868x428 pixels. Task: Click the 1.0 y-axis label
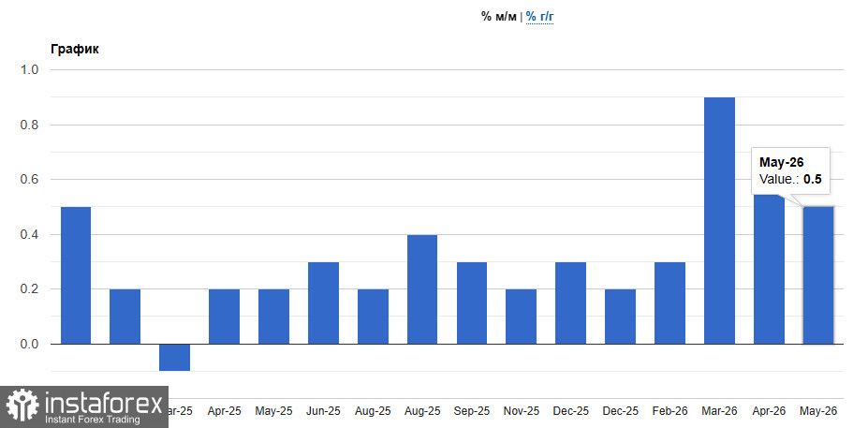coord(29,69)
